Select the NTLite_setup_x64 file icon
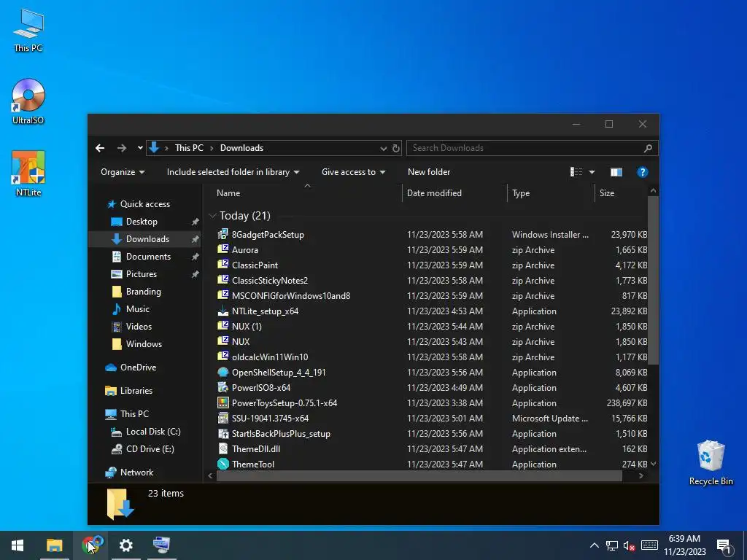 [x=223, y=311]
